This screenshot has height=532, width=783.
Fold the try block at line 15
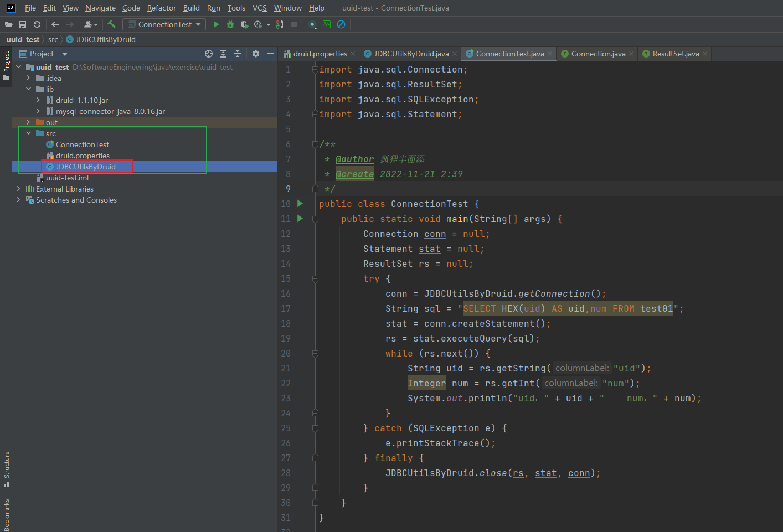point(315,278)
